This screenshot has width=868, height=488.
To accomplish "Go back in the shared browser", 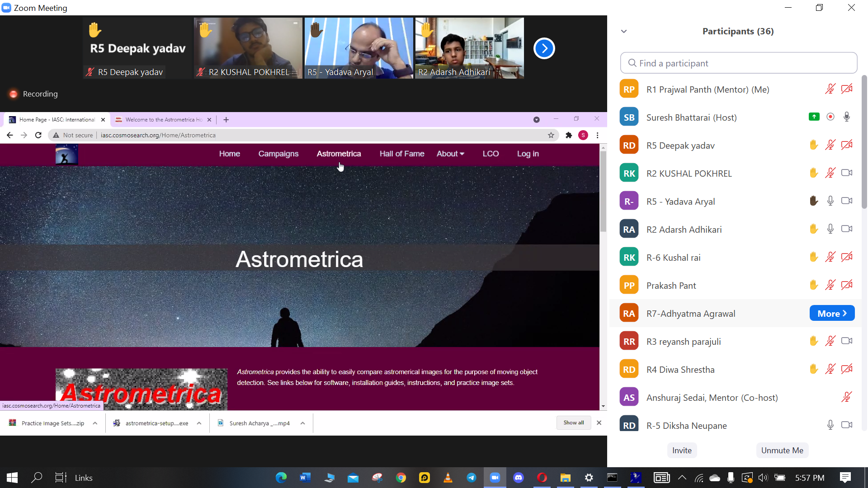I will [10, 135].
